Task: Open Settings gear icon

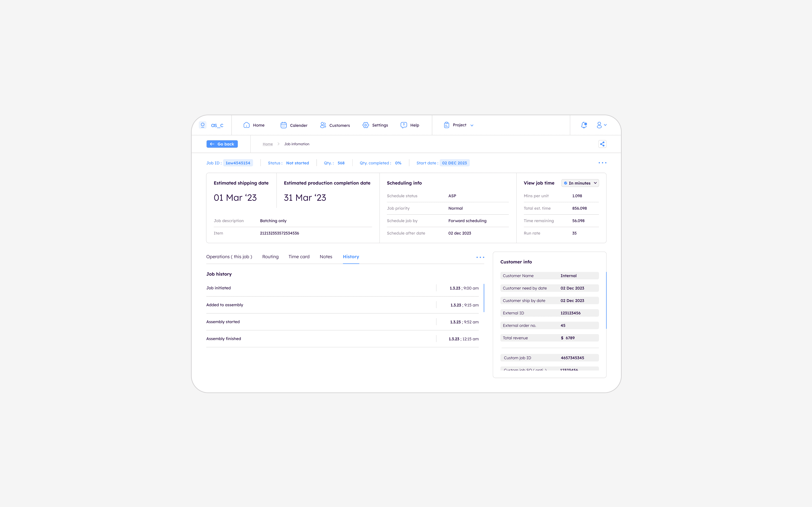Action: pyautogui.click(x=365, y=125)
